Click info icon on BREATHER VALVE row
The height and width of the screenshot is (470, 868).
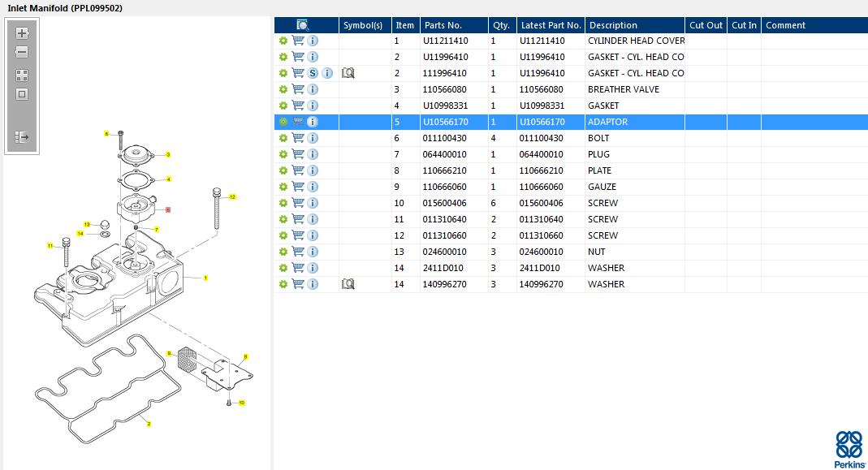tap(313, 89)
